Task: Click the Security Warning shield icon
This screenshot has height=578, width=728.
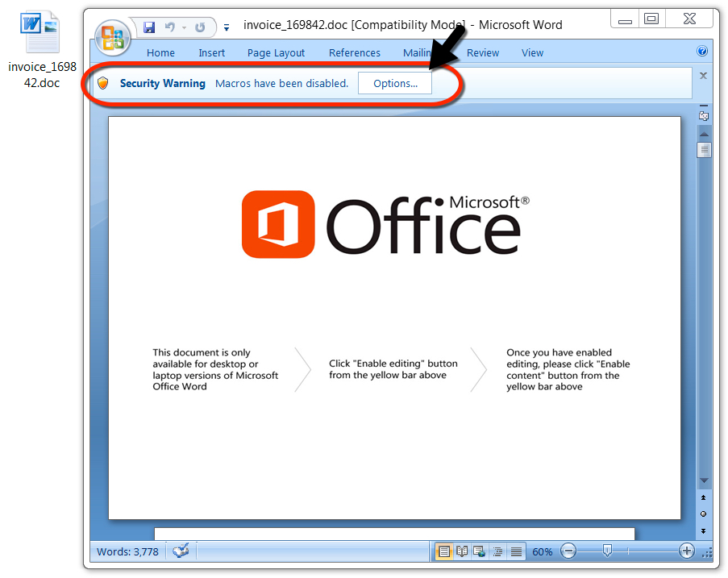Action: pos(103,83)
